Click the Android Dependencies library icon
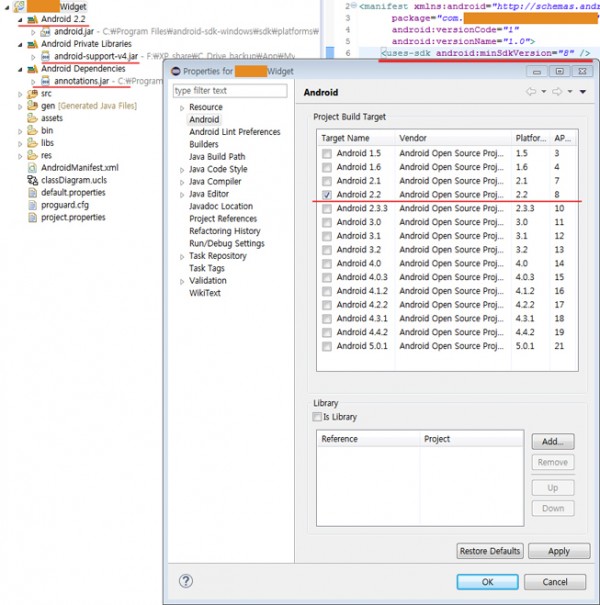 pyautogui.click(x=32, y=69)
